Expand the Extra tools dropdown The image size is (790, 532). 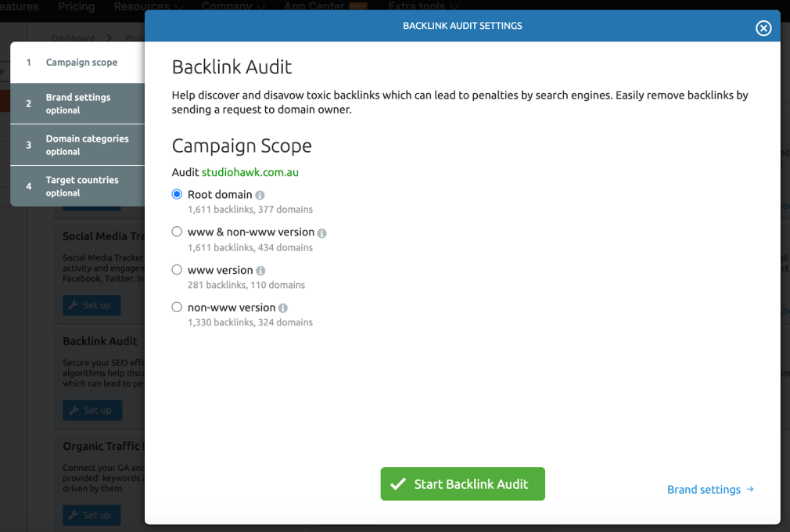(422, 7)
